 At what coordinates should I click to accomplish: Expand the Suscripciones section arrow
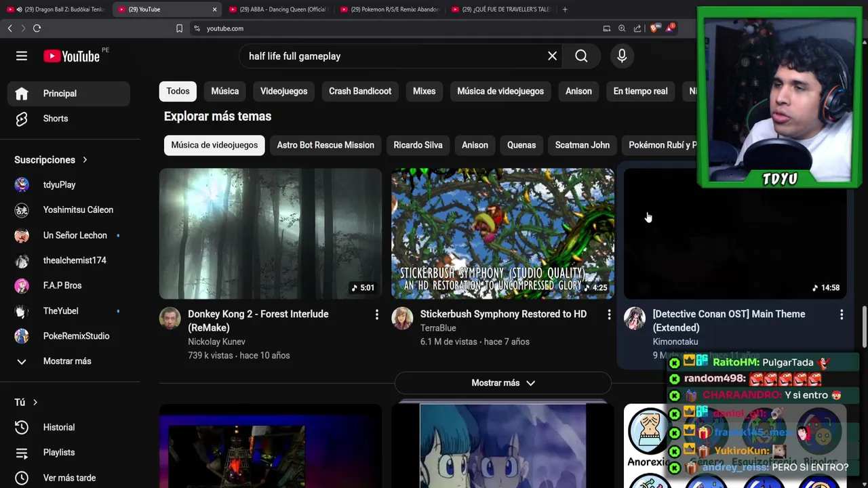click(85, 160)
